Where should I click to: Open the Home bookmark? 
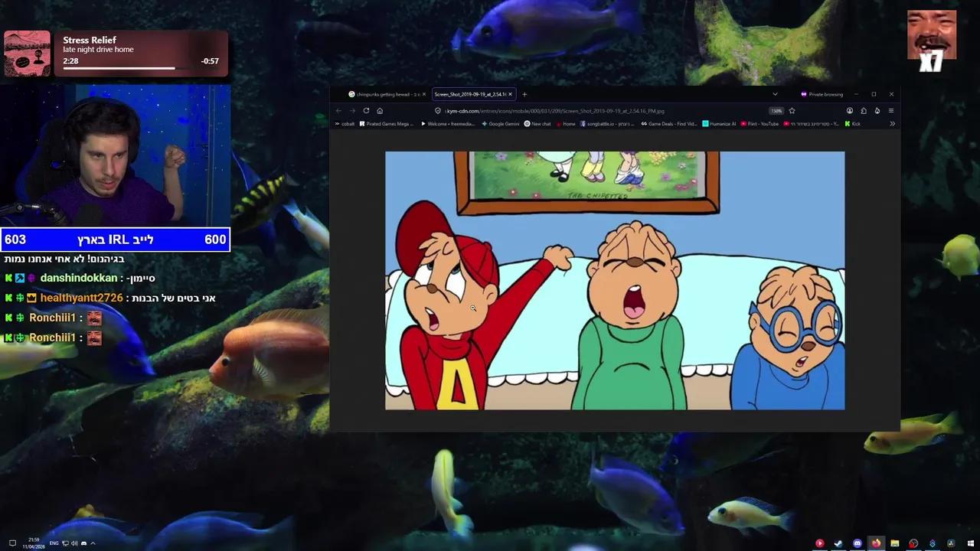coord(567,124)
